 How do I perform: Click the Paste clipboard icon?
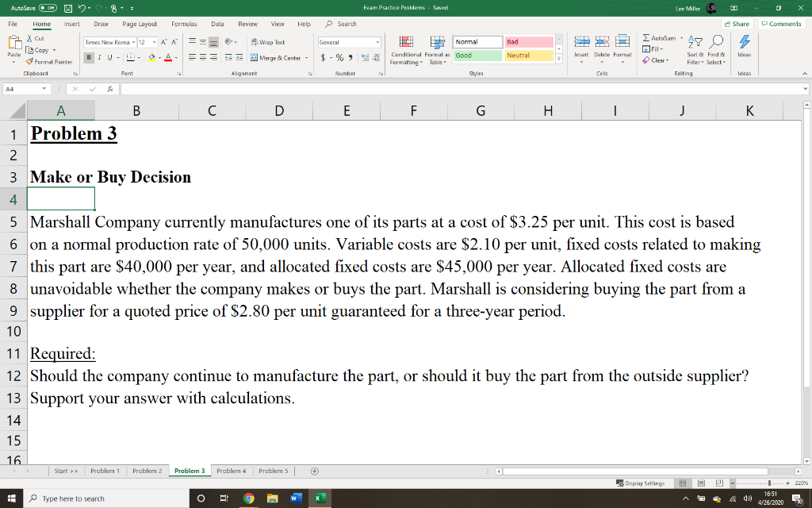click(x=14, y=44)
